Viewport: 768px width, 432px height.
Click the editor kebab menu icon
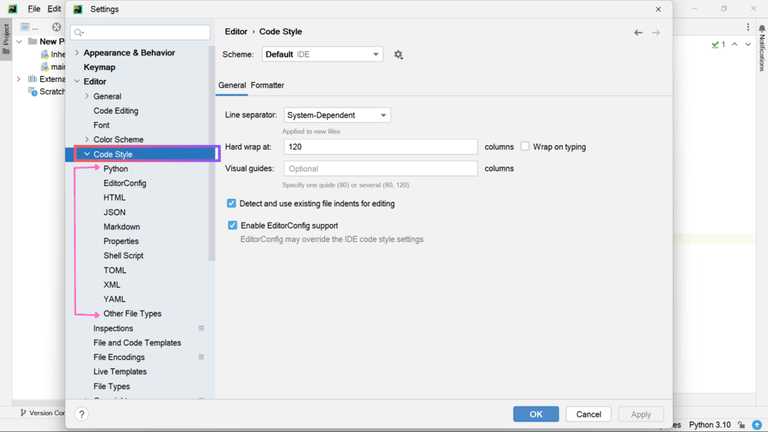click(x=749, y=27)
